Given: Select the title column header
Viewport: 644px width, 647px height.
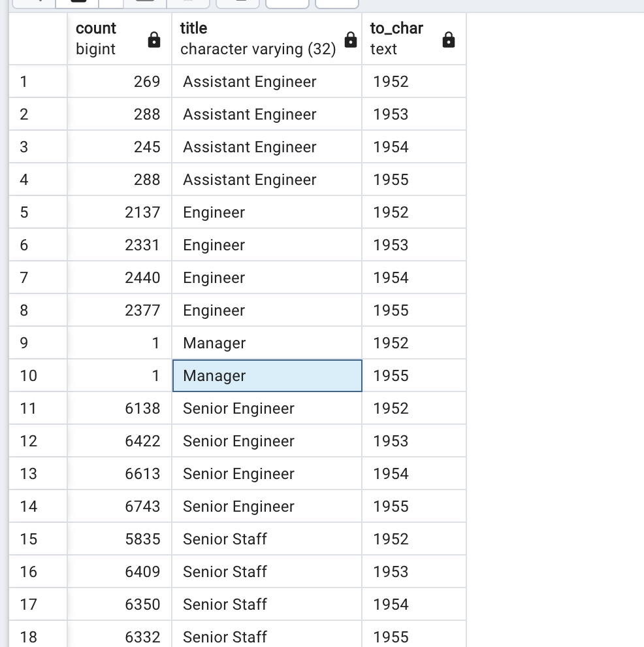Looking at the screenshot, I should pyautogui.click(x=266, y=39).
